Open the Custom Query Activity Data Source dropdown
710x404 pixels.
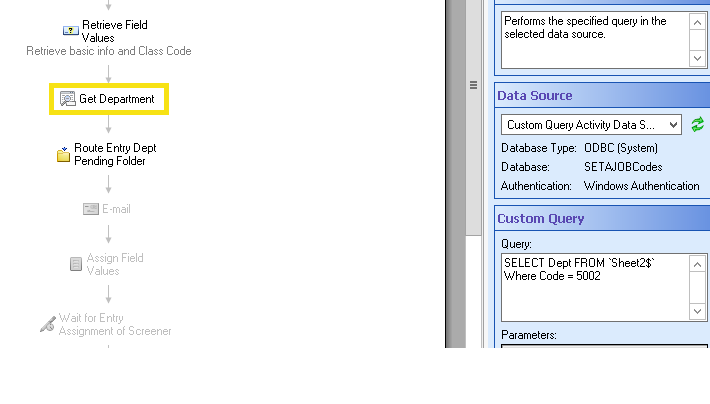tap(591, 125)
